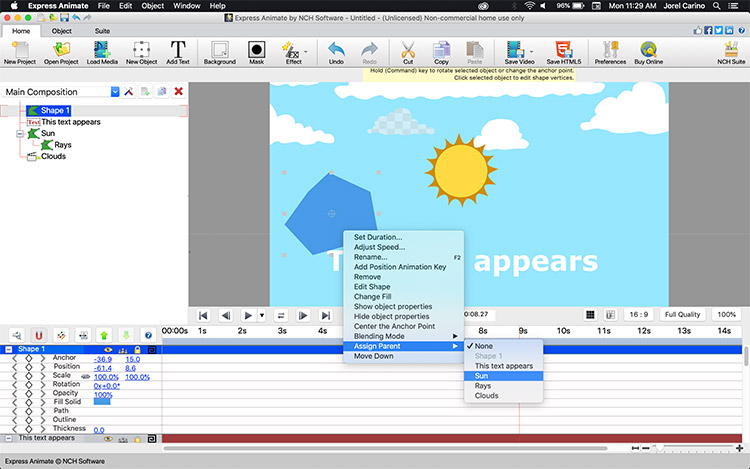This screenshot has height=469, width=750.
Task: Hide Shape 1 using its eye icon
Action: 108,349
